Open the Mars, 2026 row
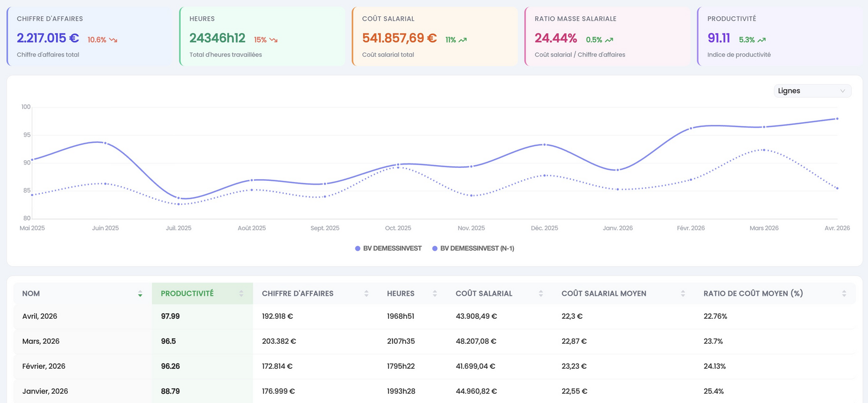Image resolution: width=868 pixels, height=403 pixels. [434, 341]
